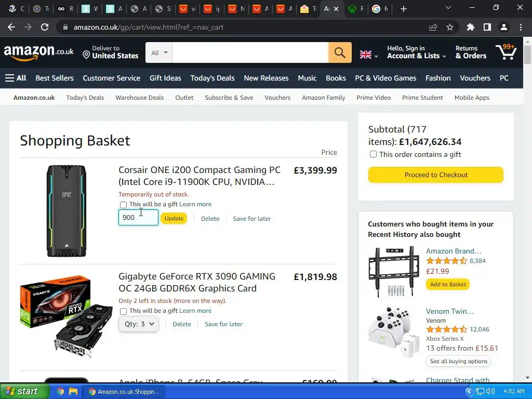This screenshot has width=532, height=399.
Task: Click See all buying options for Venom
Action: 458,361
